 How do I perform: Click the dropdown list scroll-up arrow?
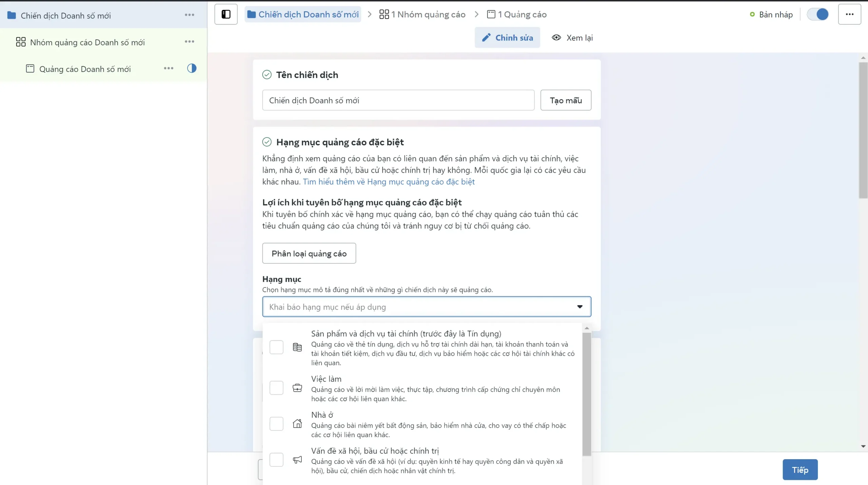(x=587, y=328)
